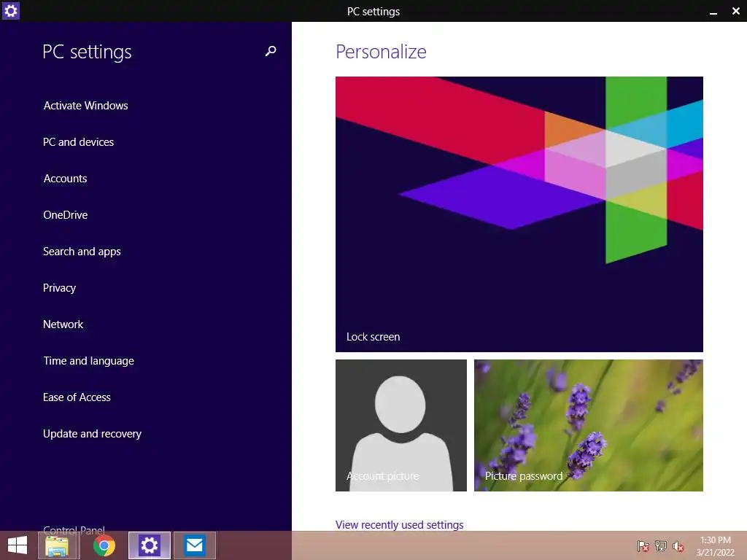The width and height of the screenshot is (747, 560).
Task: Click the search magnifier in PC settings
Action: click(271, 51)
